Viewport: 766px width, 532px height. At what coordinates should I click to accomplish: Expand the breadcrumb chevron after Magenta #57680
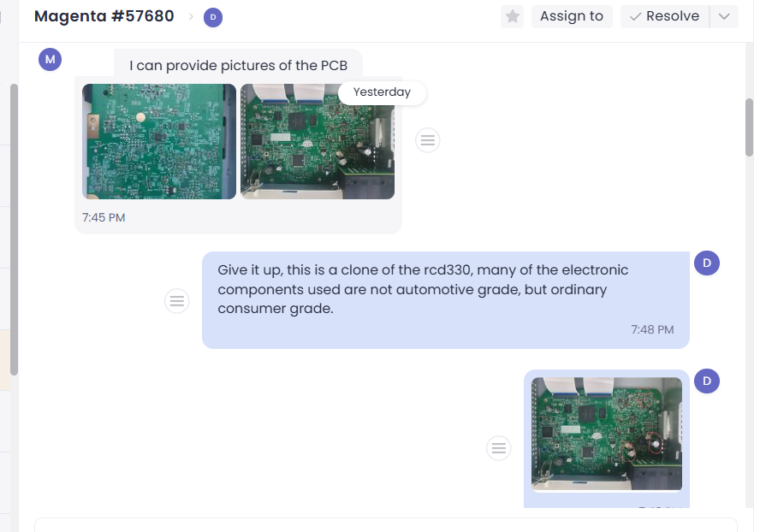[x=191, y=17]
